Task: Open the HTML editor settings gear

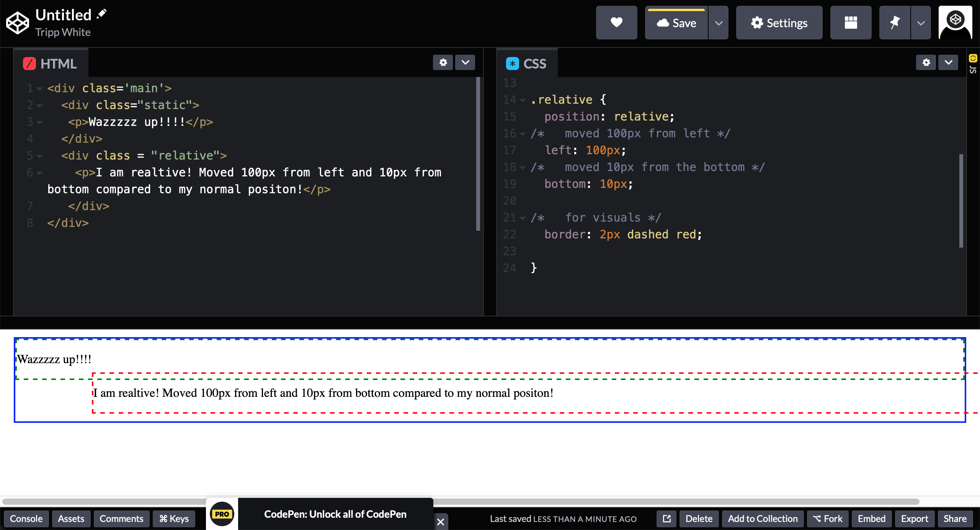Action: (x=443, y=62)
